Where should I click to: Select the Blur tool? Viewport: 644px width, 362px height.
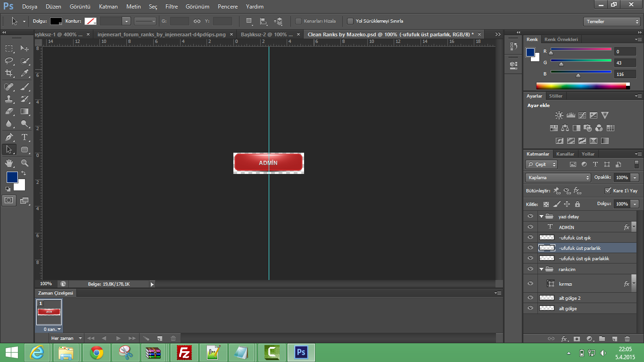tap(9, 124)
